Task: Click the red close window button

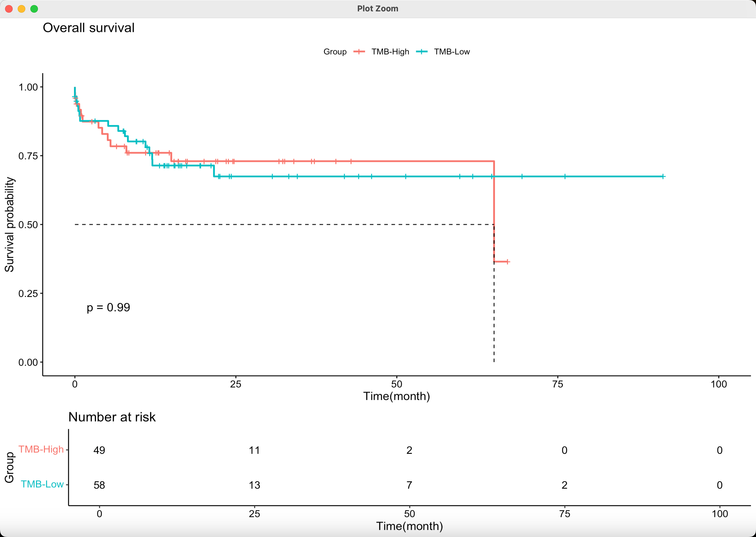Action: point(9,9)
